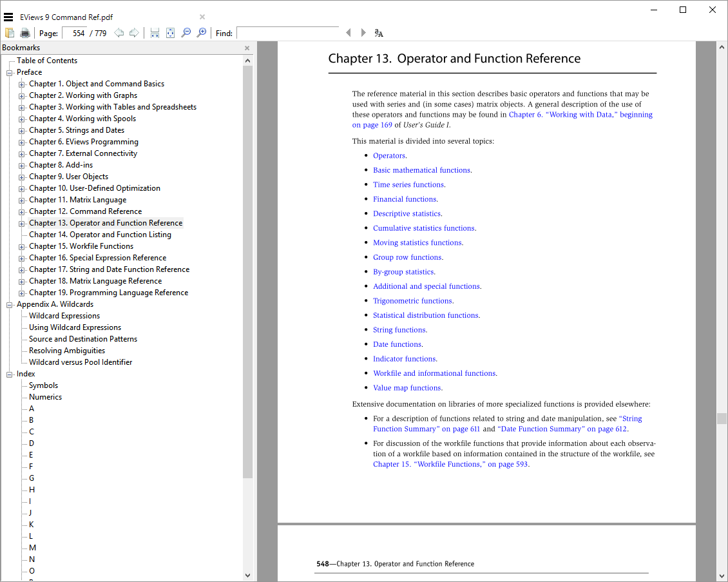Click the Print icon in toolbar
Image resolution: width=728 pixels, height=582 pixels.
25,33
